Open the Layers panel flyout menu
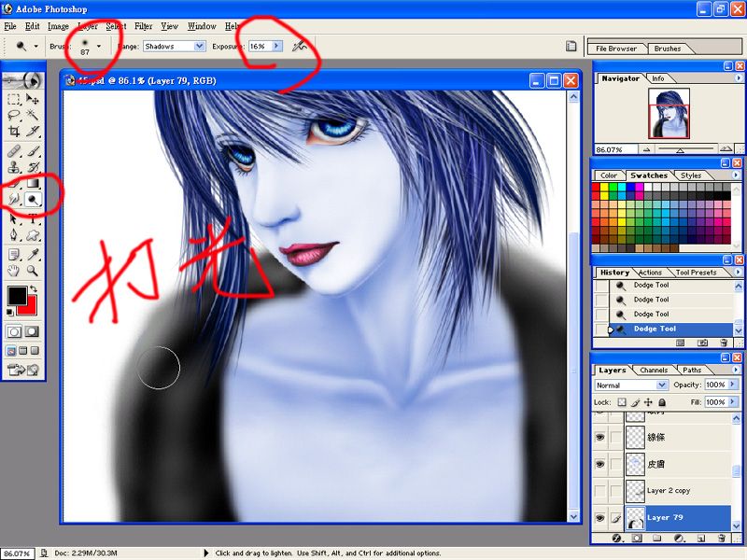 click(x=738, y=370)
